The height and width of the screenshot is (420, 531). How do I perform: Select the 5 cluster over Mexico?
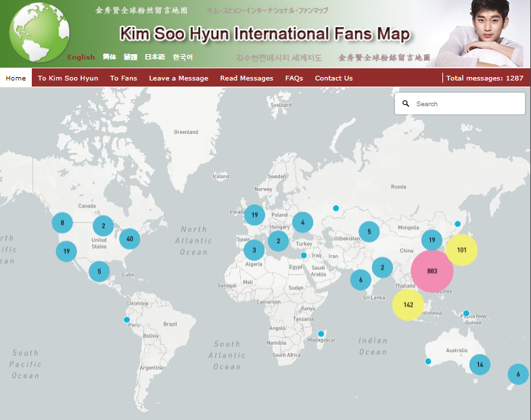click(x=99, y=271)
